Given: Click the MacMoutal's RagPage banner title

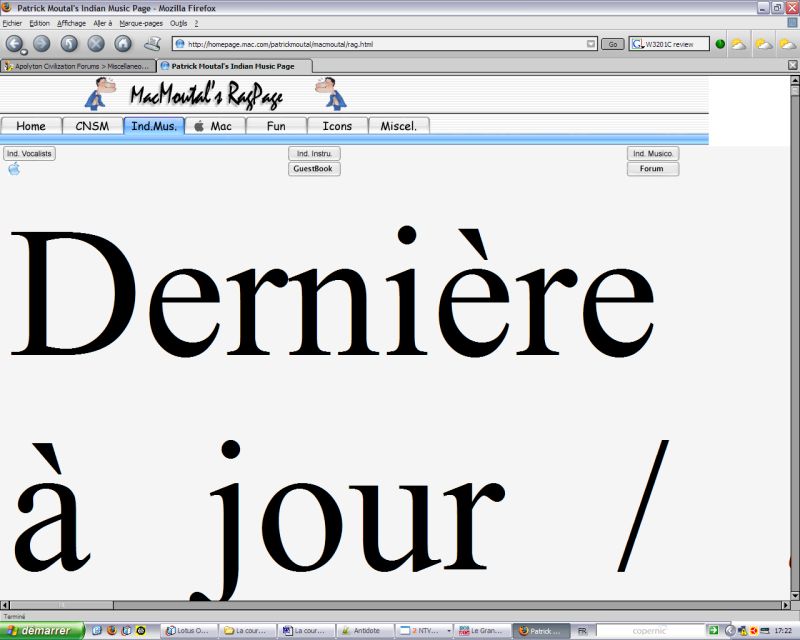Looking at the screenshot, I should click(207, 95).
